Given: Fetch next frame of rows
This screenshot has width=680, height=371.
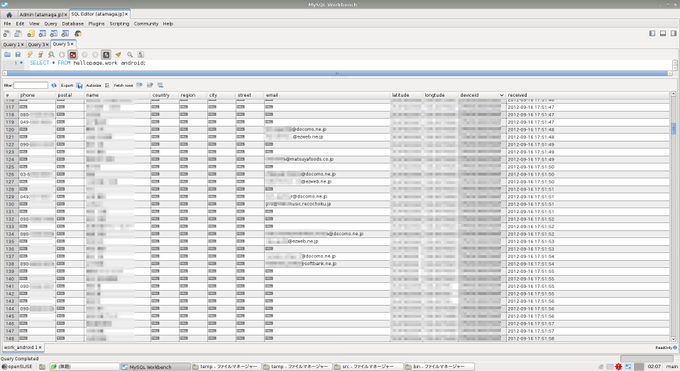Looking at the screenshot, I should pyautogui.click(x=139, y=85).
